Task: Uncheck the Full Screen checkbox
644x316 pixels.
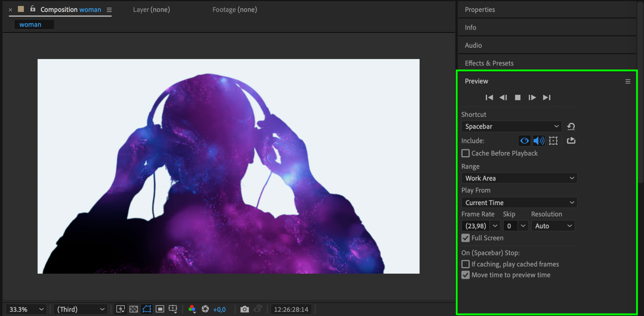Action: 465,238
